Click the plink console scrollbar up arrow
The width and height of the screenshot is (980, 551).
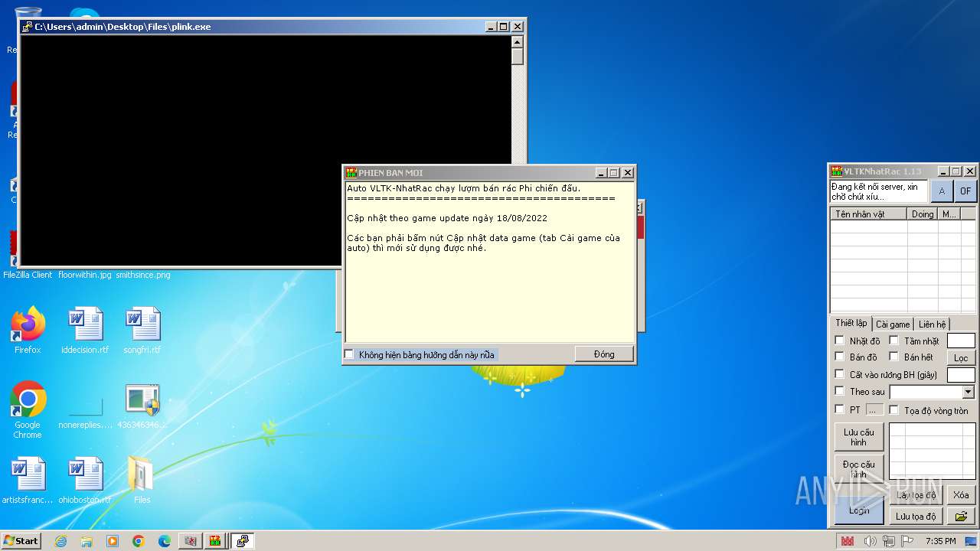518,43
